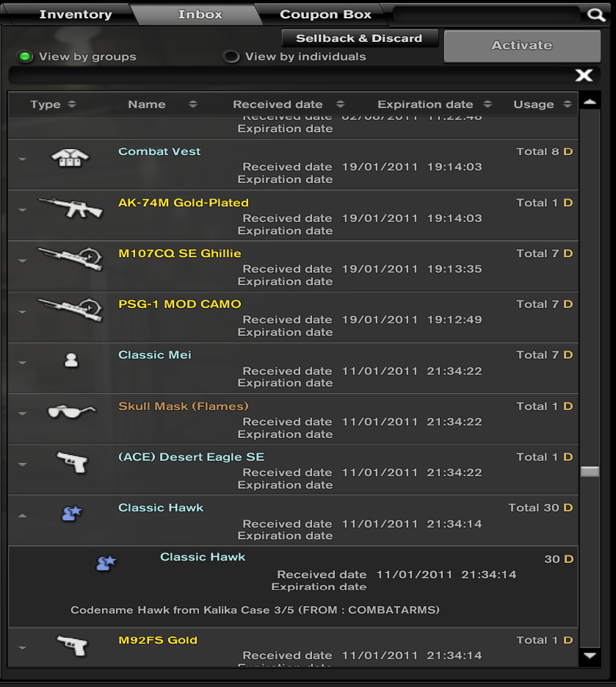Expand the Combat Vest group

point(22,159)
